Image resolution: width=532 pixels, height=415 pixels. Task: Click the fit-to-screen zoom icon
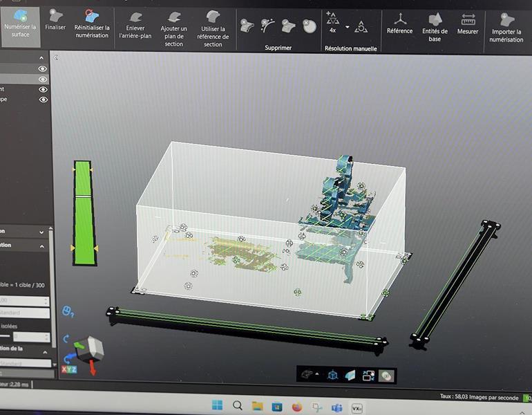click(368, 376)
